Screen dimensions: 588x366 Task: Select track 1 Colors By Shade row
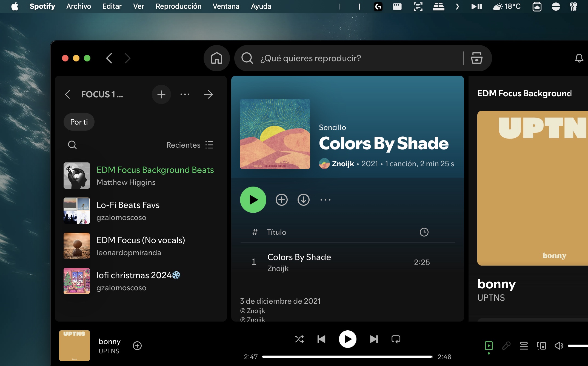347,262
